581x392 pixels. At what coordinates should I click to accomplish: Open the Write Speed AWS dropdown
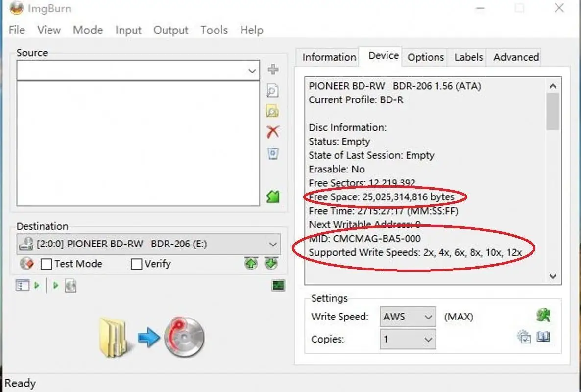tap(408, 317)
